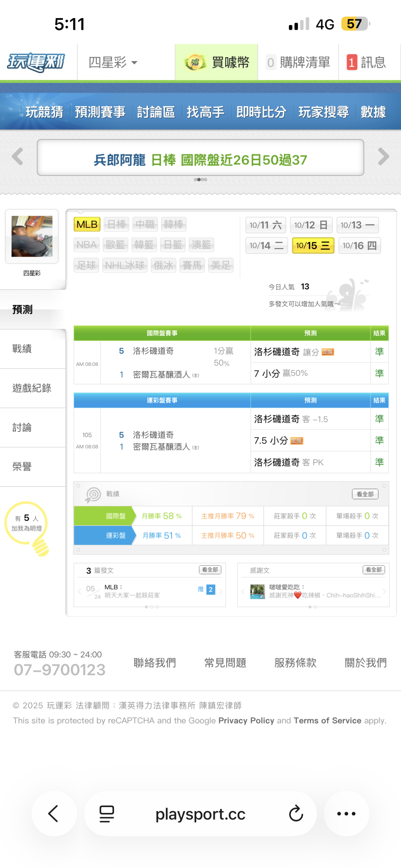
Task: Reload the page in browser bar
Action: [x=296, y=813]
